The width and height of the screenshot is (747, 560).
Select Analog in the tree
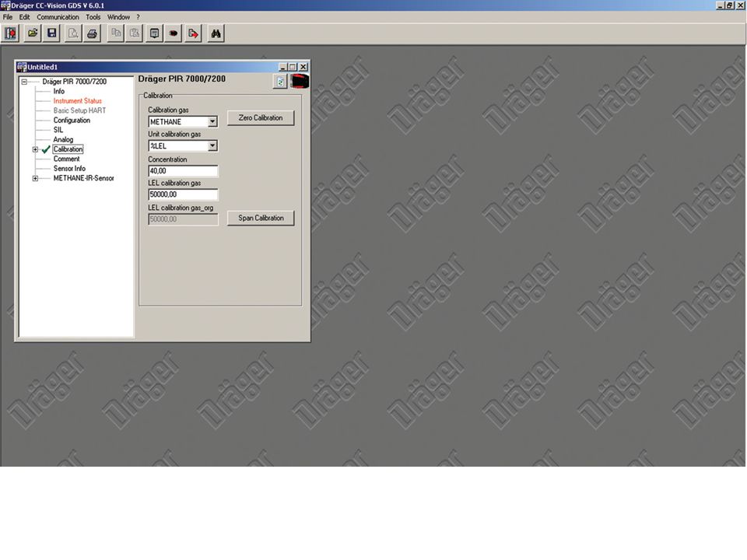pos(63,139)
